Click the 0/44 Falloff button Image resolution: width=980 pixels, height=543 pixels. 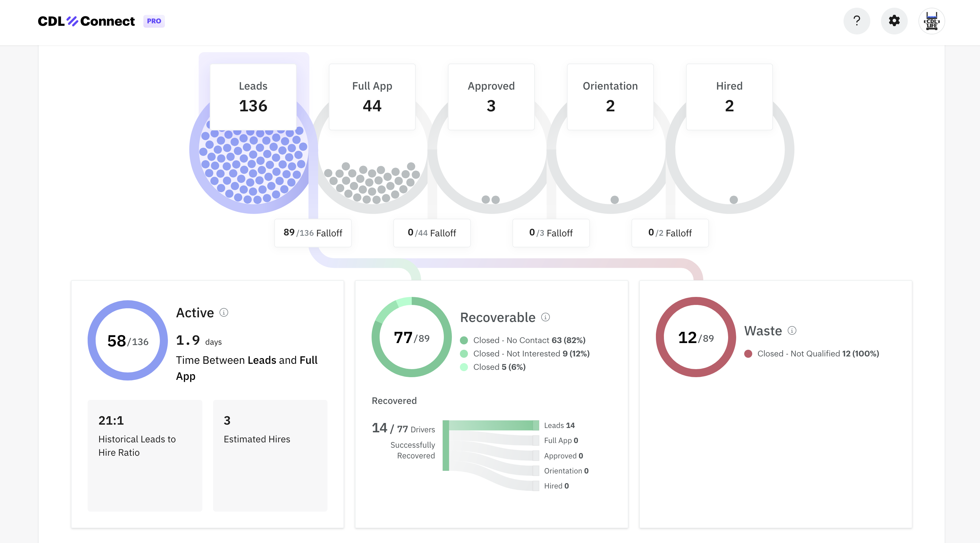(x=432, y=233)
